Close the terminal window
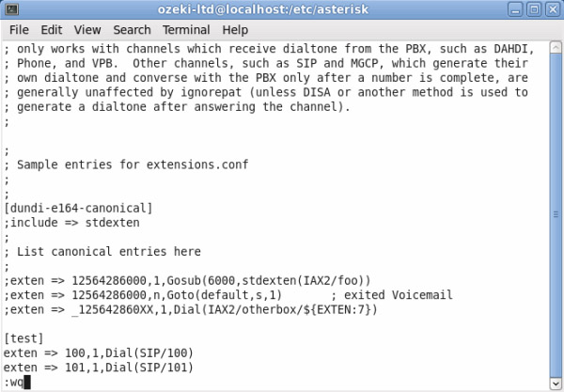Viewport: 564px width, 392px height. 553,9
